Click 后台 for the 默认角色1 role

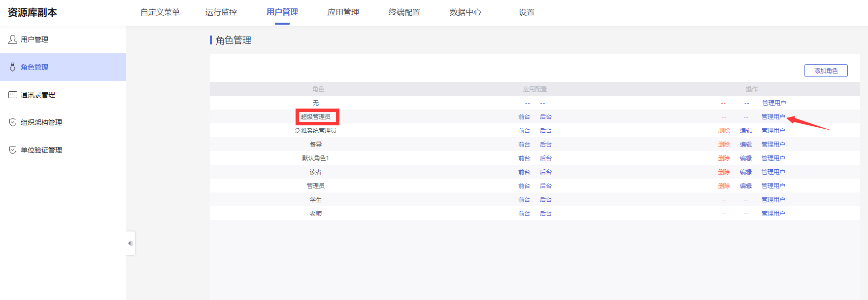(546, 158)
